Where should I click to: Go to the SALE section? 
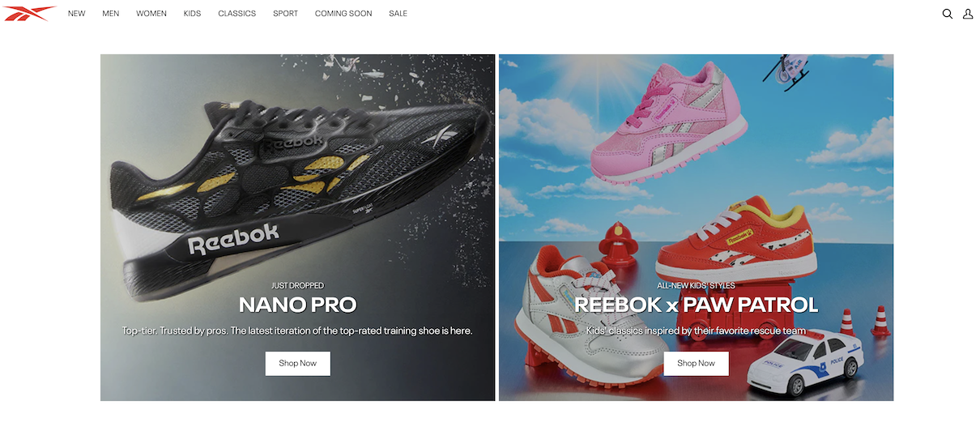coord(398,14)
